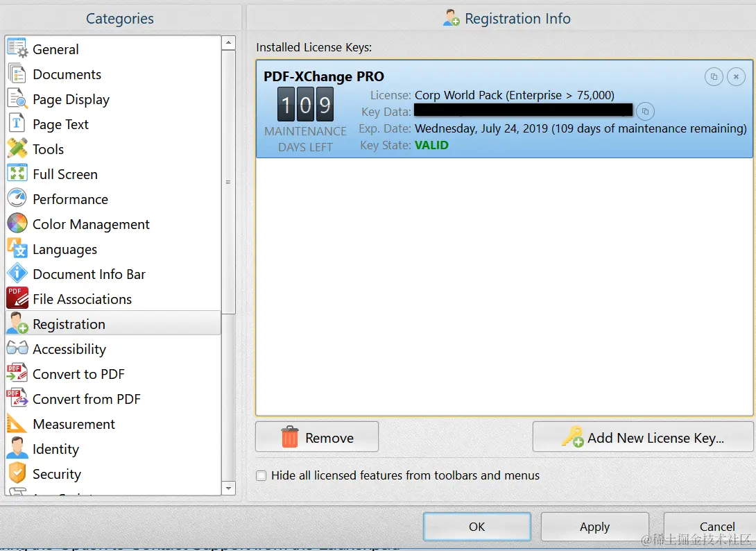Click the Registration user icon

point(17,324)
